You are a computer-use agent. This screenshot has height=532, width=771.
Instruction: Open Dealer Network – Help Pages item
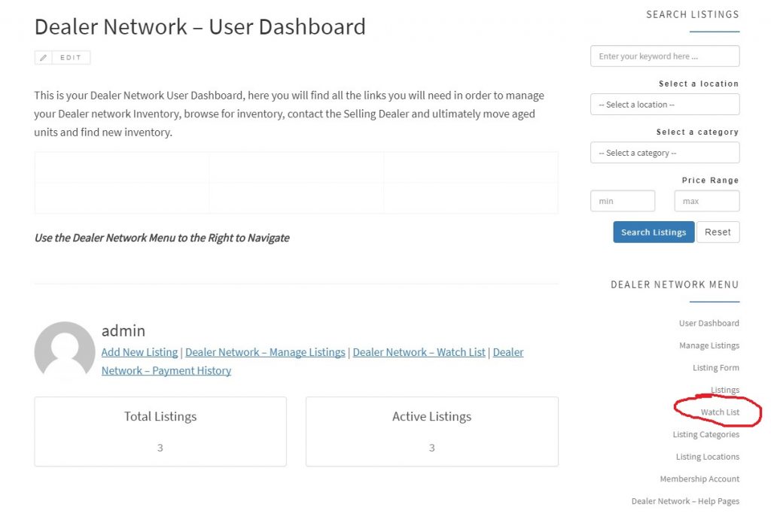[685, 501]
